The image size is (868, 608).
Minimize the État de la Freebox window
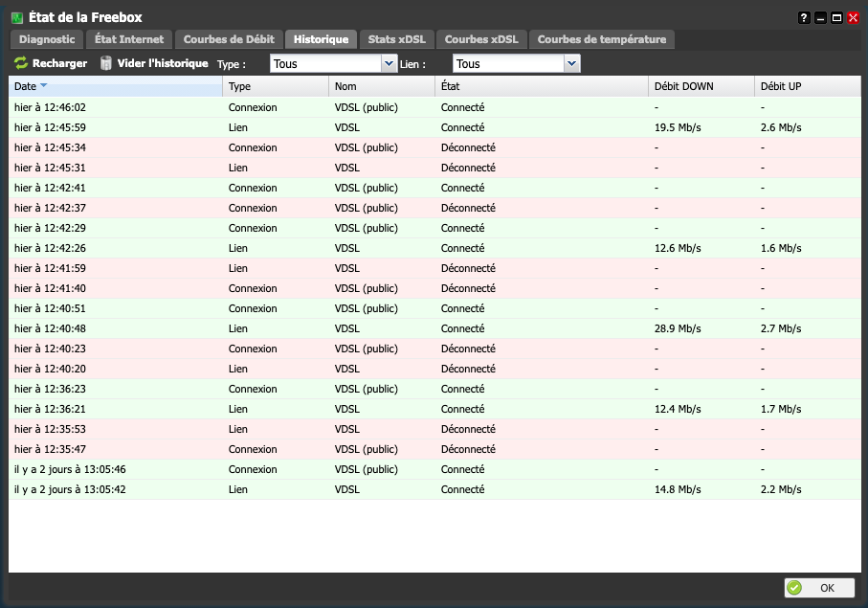pyautogui.click(x=820, y=18)
